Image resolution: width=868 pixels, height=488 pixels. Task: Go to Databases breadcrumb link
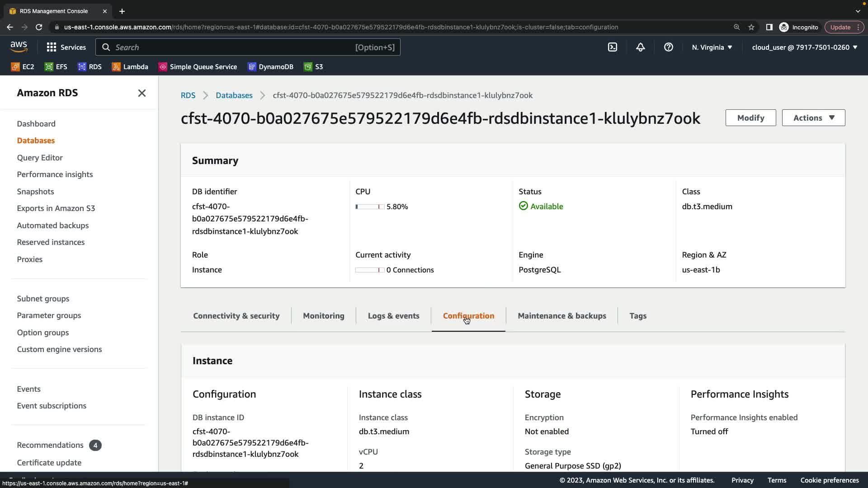click(234, 95)
